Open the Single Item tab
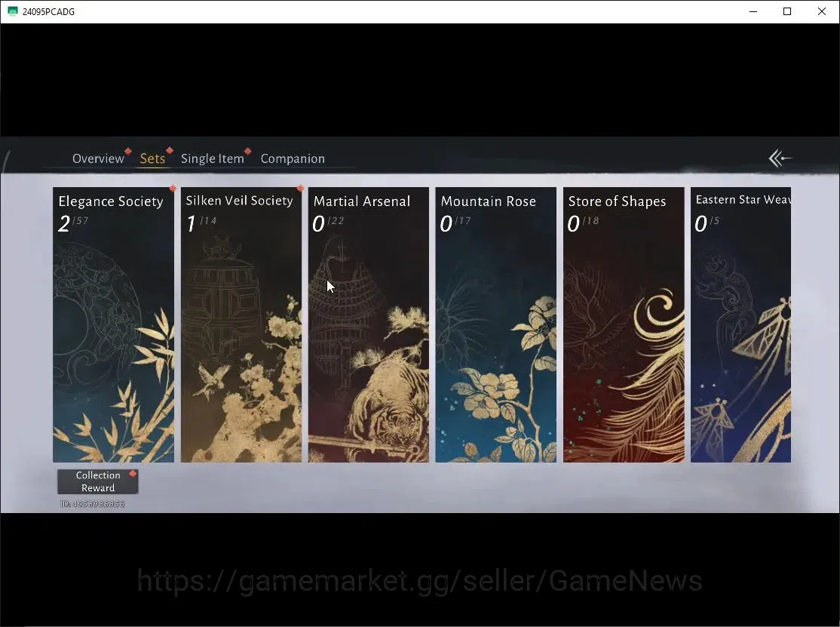Viewport: 840px width, 627px height. pos(212,158)
